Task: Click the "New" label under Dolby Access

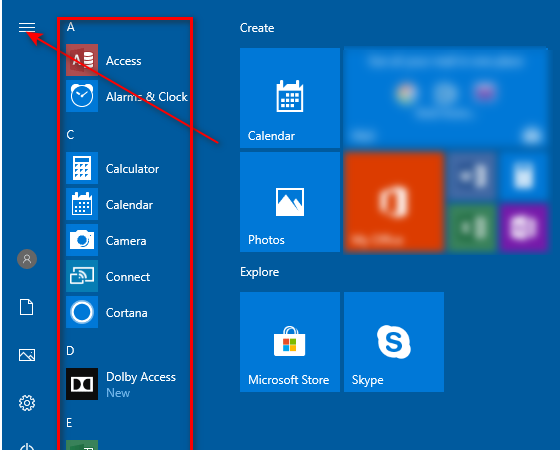Action: (118, 393)
